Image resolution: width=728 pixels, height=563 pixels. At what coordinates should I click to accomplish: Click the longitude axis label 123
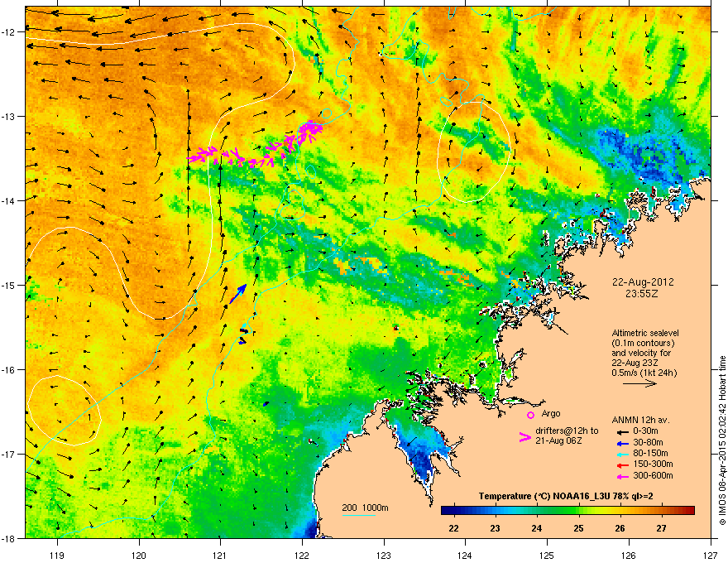(x=384, y=555)
